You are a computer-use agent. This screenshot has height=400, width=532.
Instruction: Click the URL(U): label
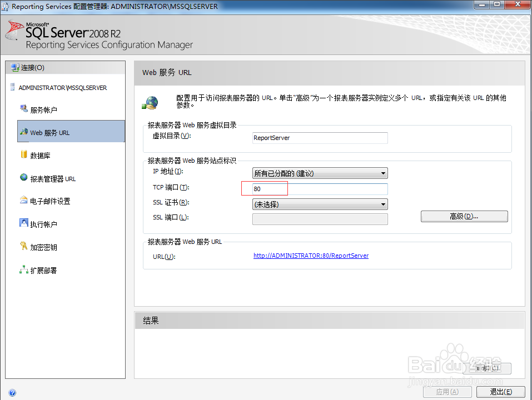(164, 257)
